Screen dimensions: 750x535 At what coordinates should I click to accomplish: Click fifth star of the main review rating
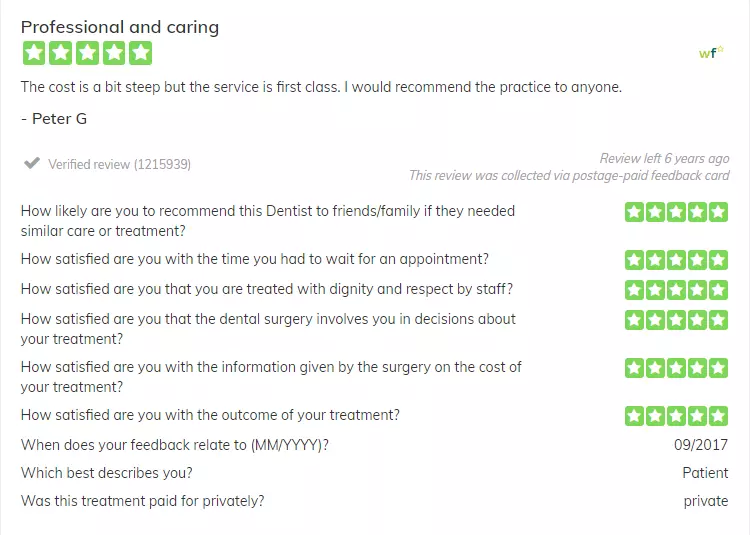click(141, 53)
